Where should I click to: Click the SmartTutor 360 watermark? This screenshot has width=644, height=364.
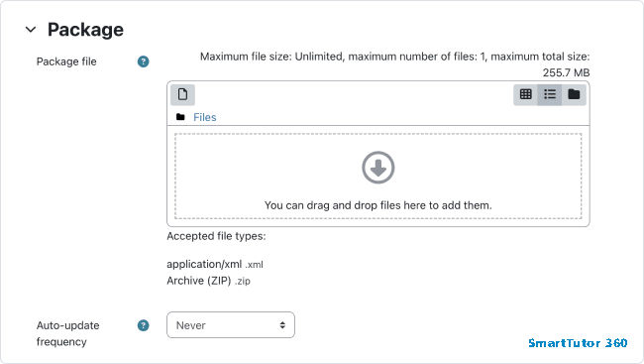pyautogui.click(x=578, y=342)
